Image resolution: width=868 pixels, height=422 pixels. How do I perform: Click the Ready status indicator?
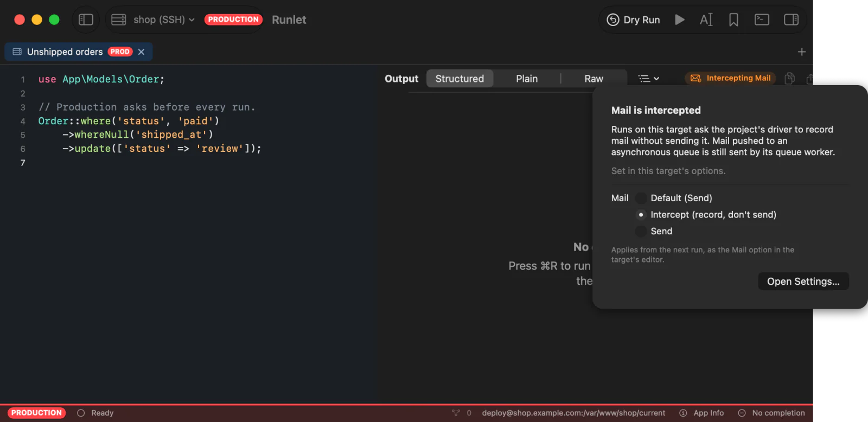click(x=95, y=413)
